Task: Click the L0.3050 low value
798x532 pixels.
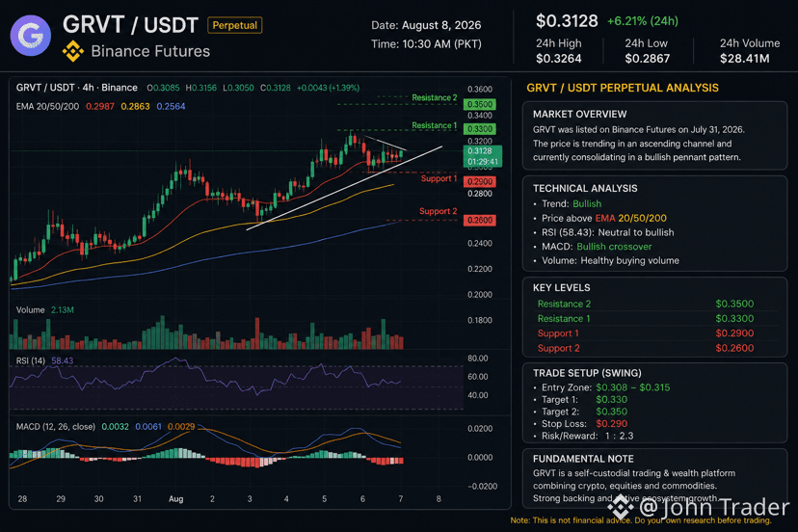Action: [238, 88]
